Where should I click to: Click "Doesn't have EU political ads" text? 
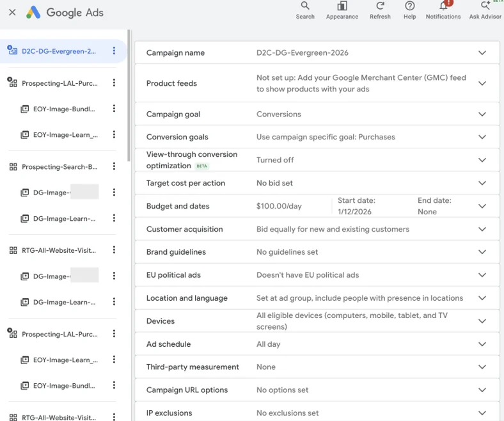[308, 275]
